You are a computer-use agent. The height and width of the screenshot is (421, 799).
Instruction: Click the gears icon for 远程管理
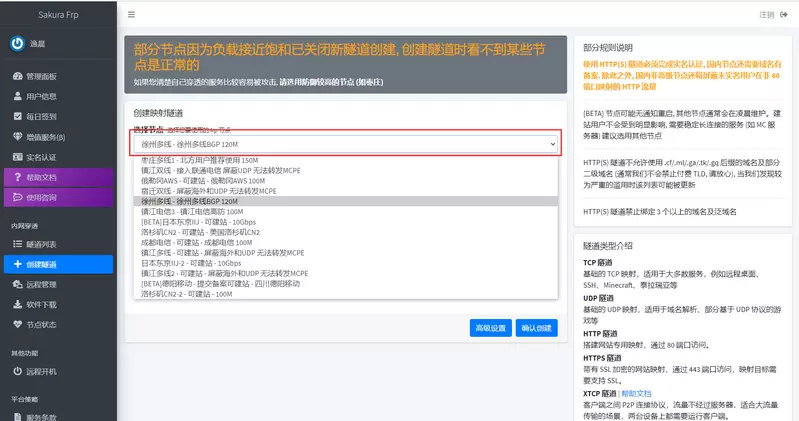click(18, 284)
